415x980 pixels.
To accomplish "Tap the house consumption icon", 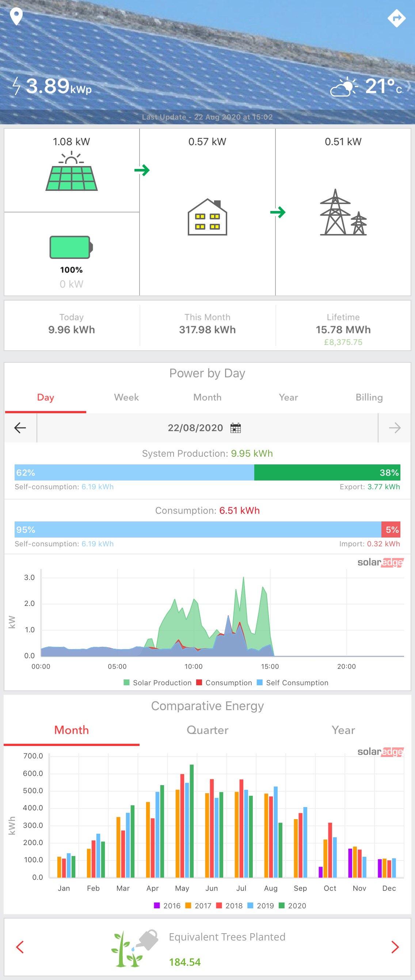I will click(x=207, y=217).
